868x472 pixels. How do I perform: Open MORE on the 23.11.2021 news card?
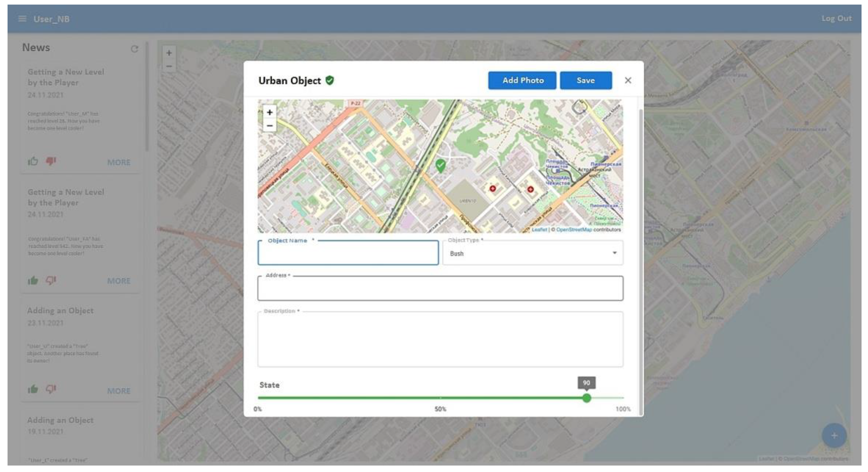pos(119,391)
